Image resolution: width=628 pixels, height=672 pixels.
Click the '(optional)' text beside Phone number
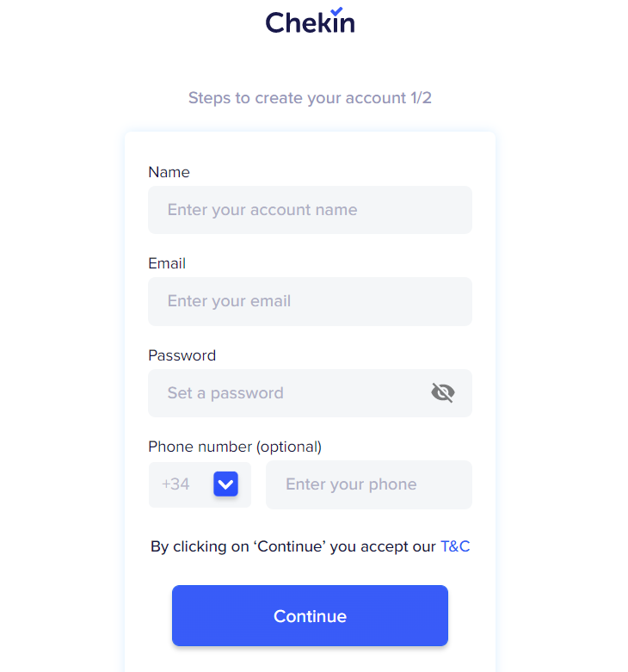pyautogui.click(x=289, y=447)
